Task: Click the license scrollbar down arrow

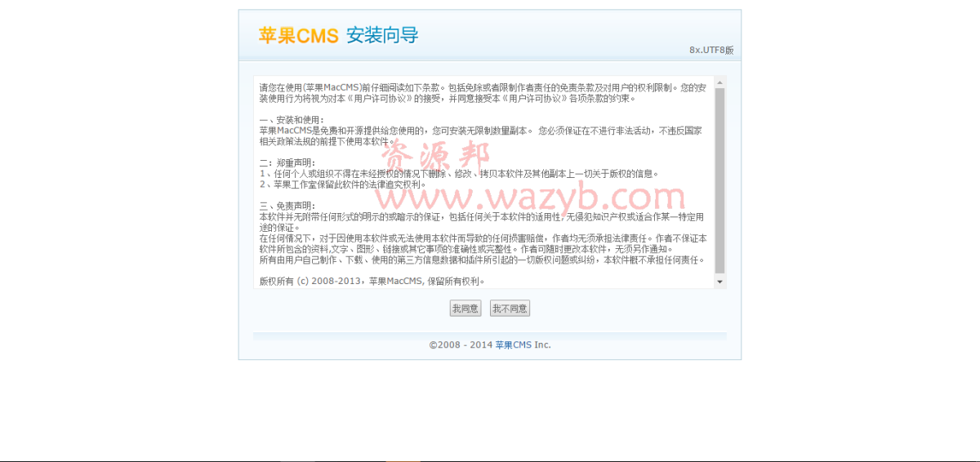Action: (x=719, y=282)
